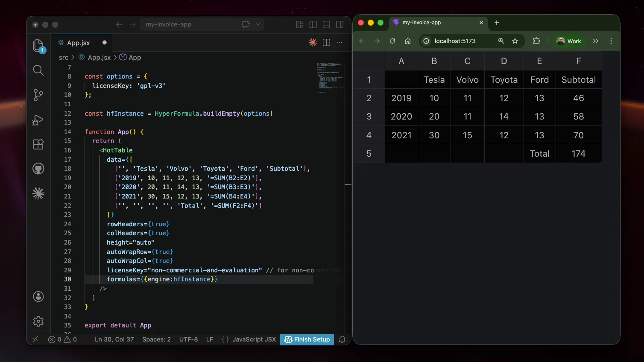The height and width of the screenshot is (362, 644).
Task: Expand the Chrome overflow chevron
Action: coord(596,41)
